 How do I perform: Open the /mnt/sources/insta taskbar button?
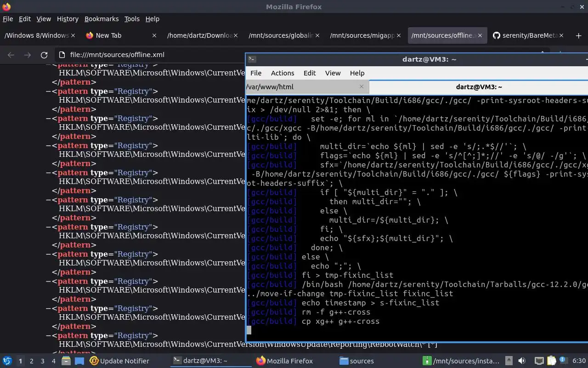coord(461,361)
